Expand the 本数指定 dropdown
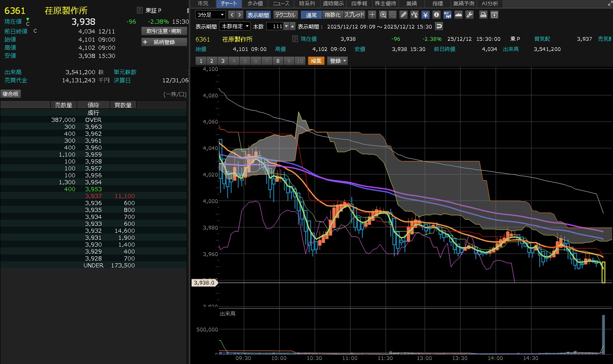Viewport: 613px width, 364px height. [x=235, y=26]
